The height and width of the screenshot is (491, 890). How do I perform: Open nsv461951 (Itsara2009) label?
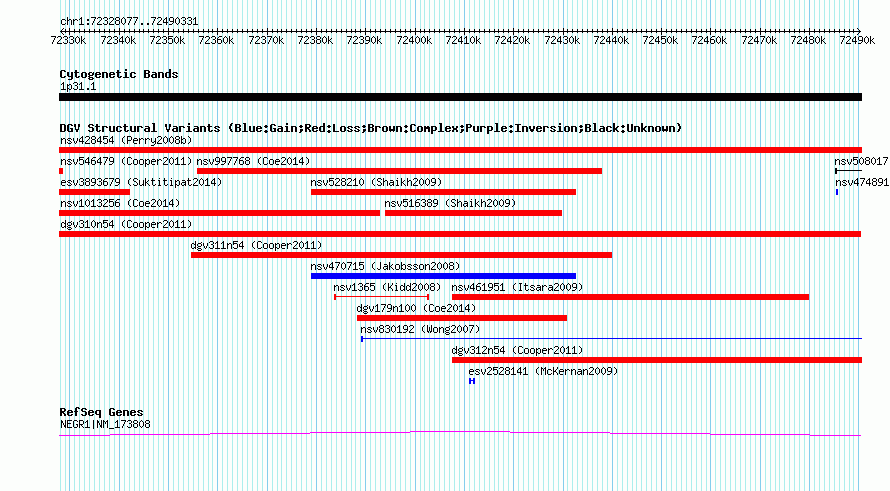517,287
